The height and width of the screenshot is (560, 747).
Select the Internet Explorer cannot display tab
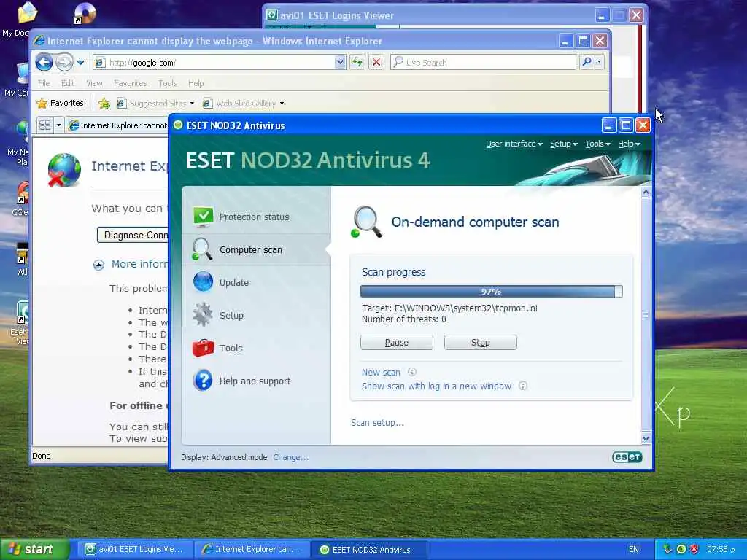[117, 125]
